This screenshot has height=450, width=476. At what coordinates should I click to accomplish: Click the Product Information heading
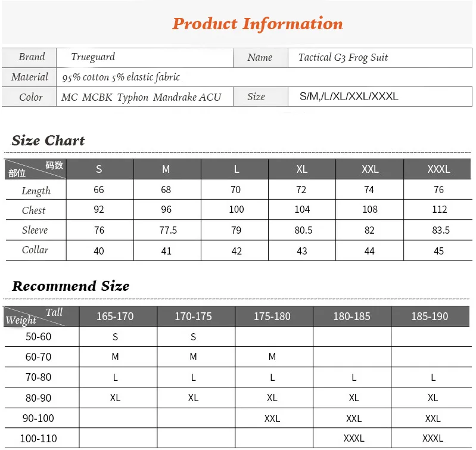(x=257, y=24)
